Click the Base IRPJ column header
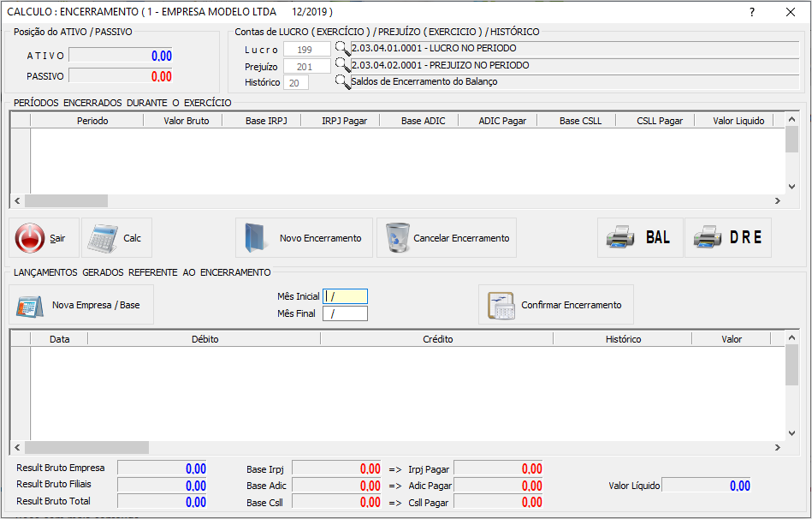 262,121
